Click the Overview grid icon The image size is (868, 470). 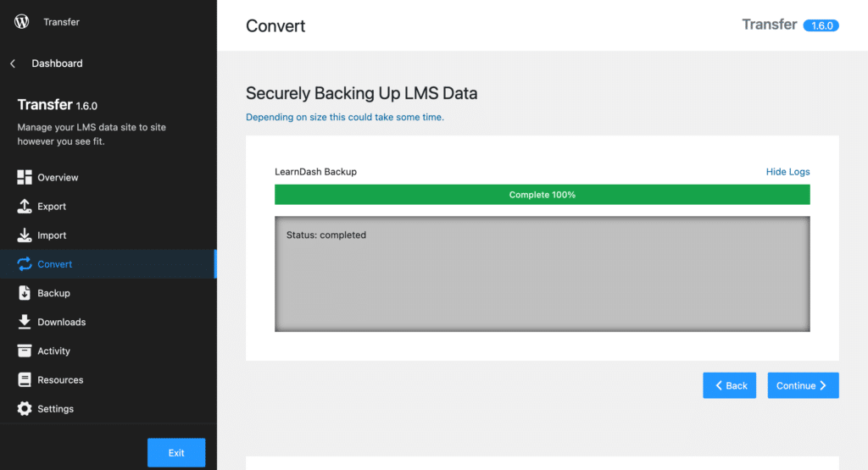[x=25, y=178]
